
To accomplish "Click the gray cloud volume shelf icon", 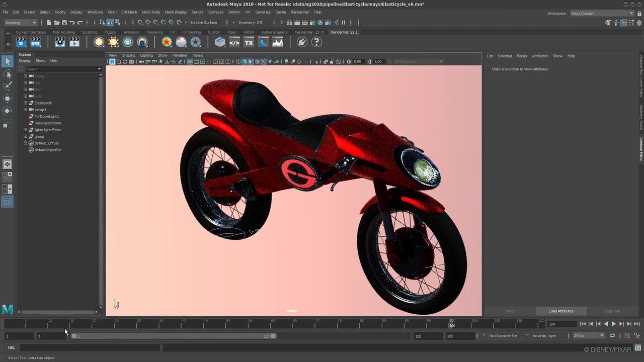I will [181, 42].
